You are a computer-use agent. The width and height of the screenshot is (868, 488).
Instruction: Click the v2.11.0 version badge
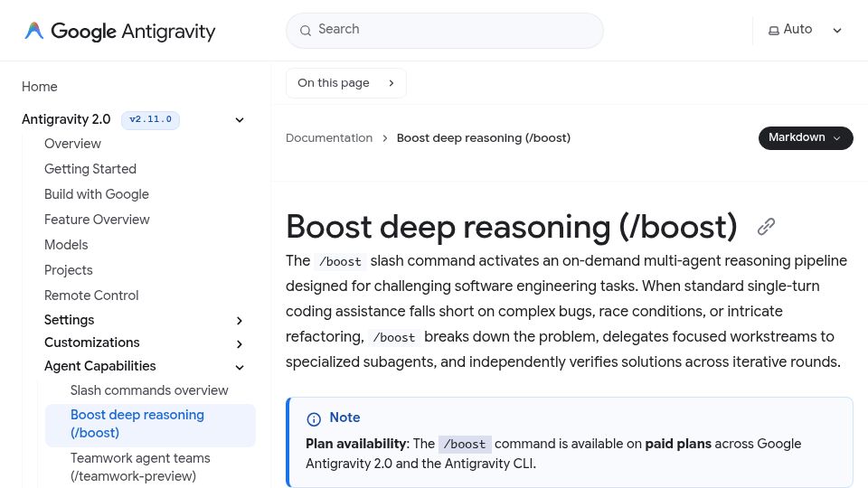[x=151, y=119]
